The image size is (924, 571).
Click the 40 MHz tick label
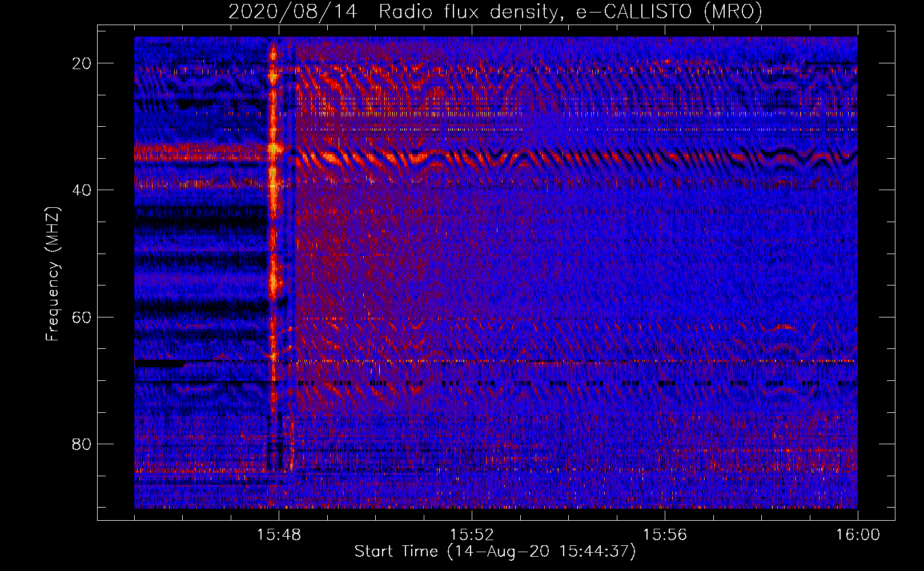(x=82, y=190)
